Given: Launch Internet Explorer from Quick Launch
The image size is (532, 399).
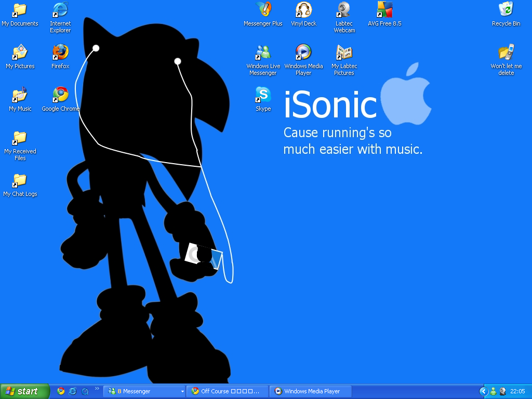Looking at the screenshot, I should coord(73,391).
